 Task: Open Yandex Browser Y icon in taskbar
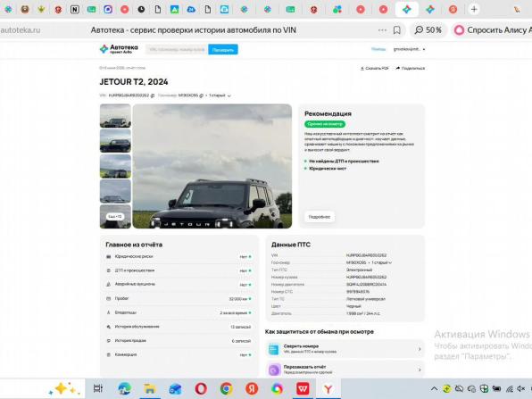click(328, 388)
